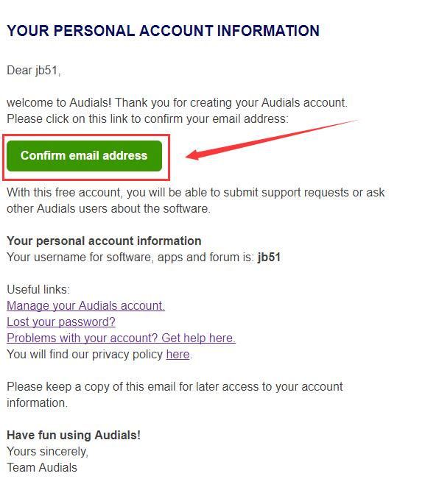Click the red arrow annotation
This screenshot has height=504, width=425.
point(272,140)
